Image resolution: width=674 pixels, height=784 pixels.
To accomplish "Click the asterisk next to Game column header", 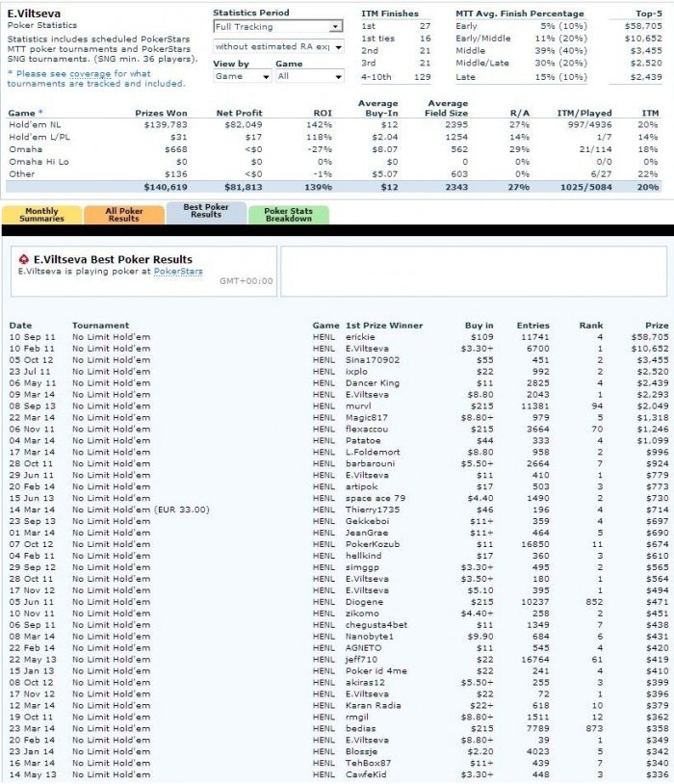I will click(x=40, y=112).
